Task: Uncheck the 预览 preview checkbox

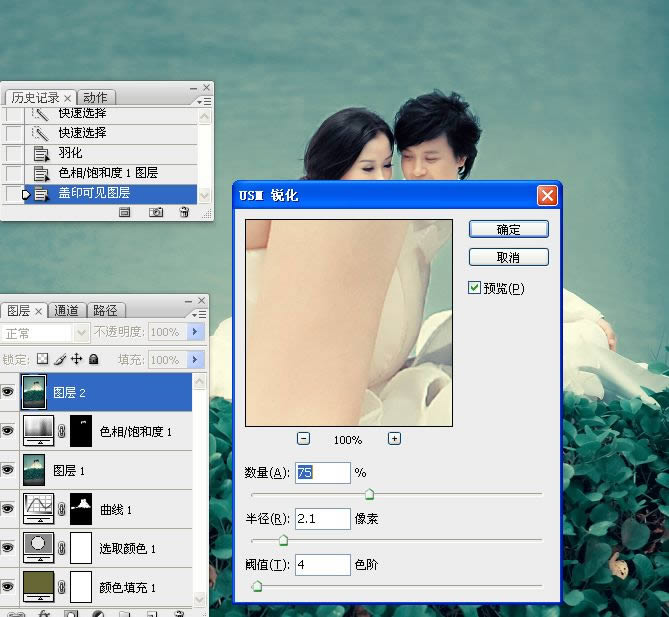Action: tap(475, 288)
